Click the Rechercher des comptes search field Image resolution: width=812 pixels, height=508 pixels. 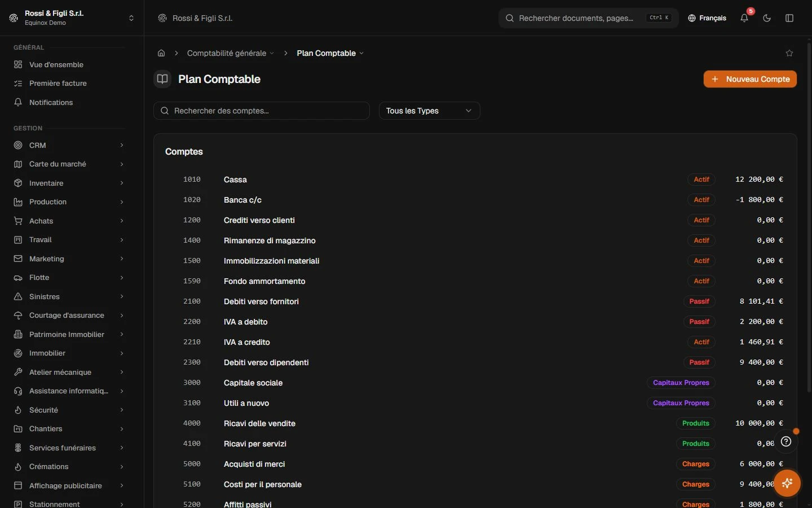point(262,111)
